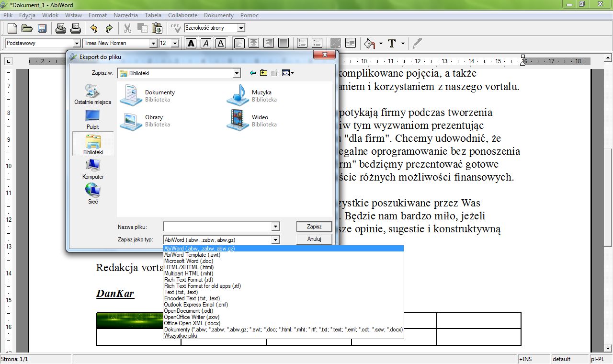Viewport: 613px width, 364px height.
Task: Align text right
Action: pyautogui.click(x=269, y=43)
